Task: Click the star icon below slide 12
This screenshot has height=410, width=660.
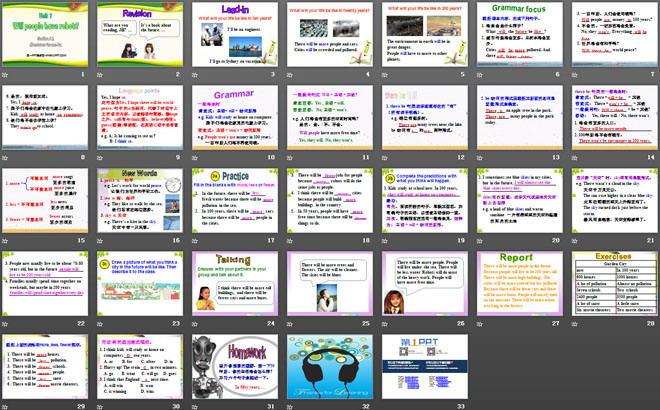Action: (x=385, y=158)
